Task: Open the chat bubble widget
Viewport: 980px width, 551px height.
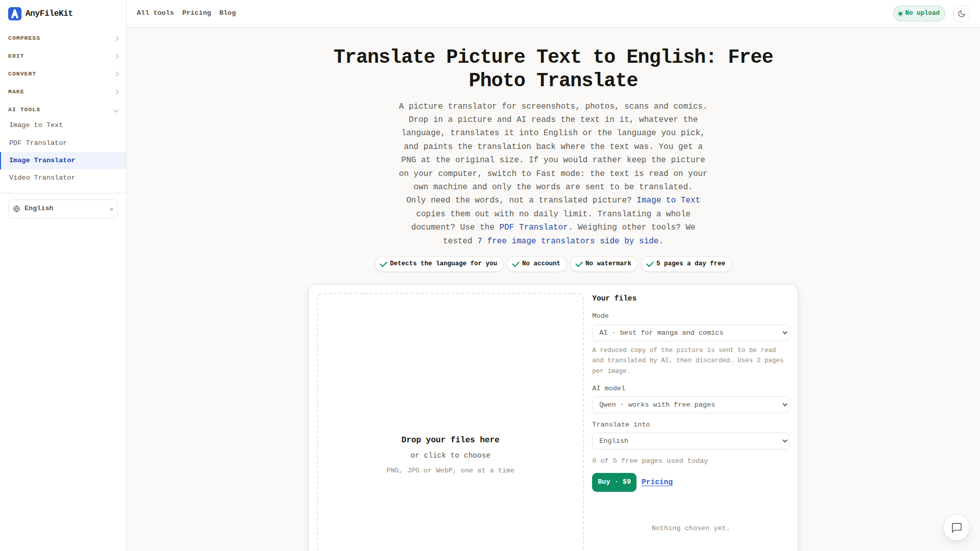Action: 957,528
